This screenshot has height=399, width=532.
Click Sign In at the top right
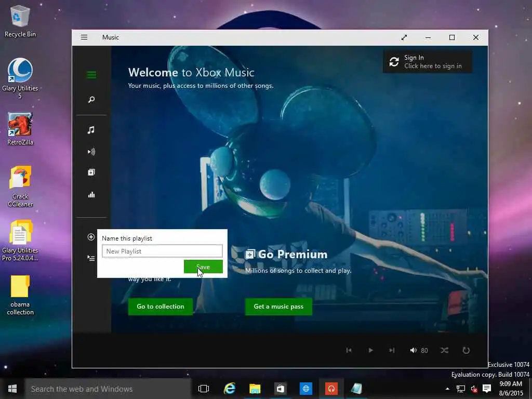[428, 62]
